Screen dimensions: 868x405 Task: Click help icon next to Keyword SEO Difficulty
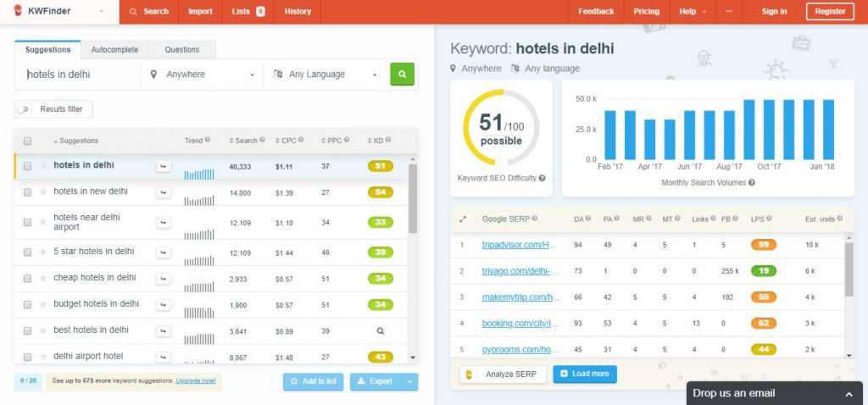[x=542, y=179]
